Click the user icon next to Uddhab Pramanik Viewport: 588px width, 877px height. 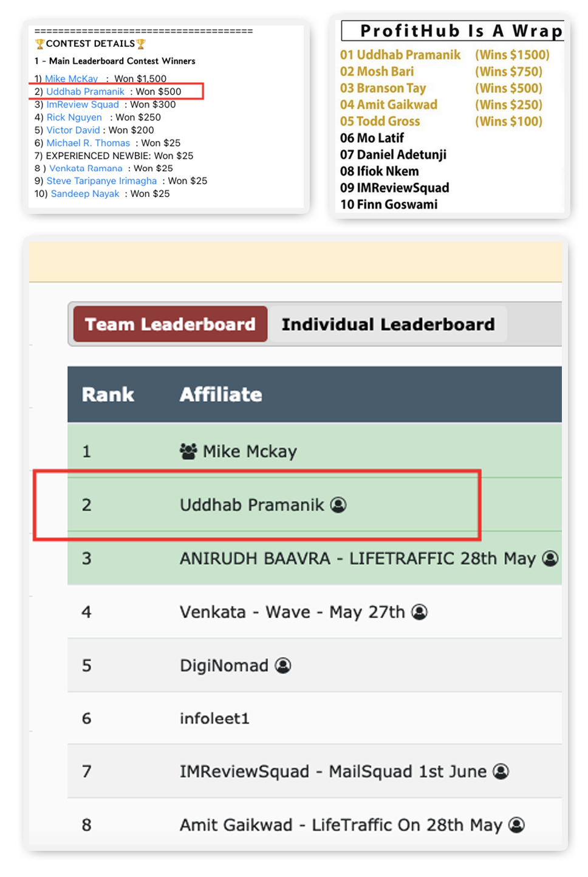point(338,504)
